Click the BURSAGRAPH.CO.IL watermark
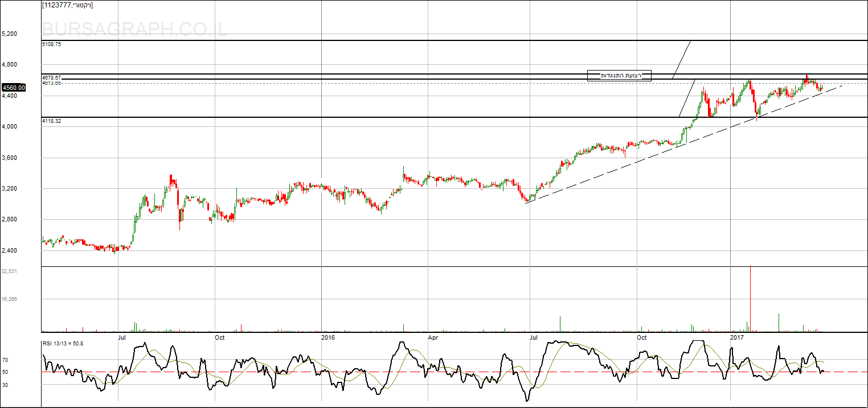The image size is (868, 408). pyautogui.click(x=135, y=28)
